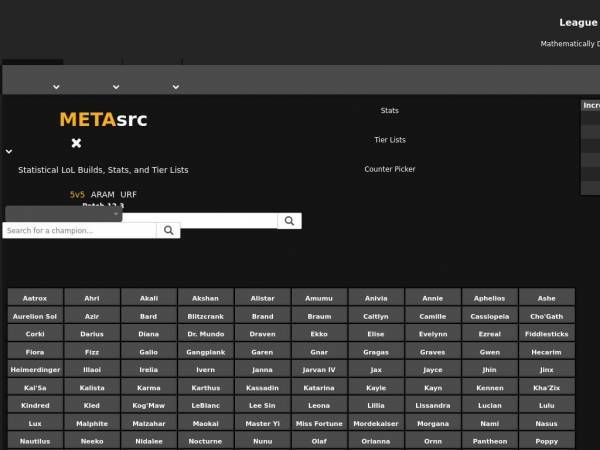The height and width of the screenshot is (450, 600).
Task: Choose the Alistar champion button
Action: 262,297
